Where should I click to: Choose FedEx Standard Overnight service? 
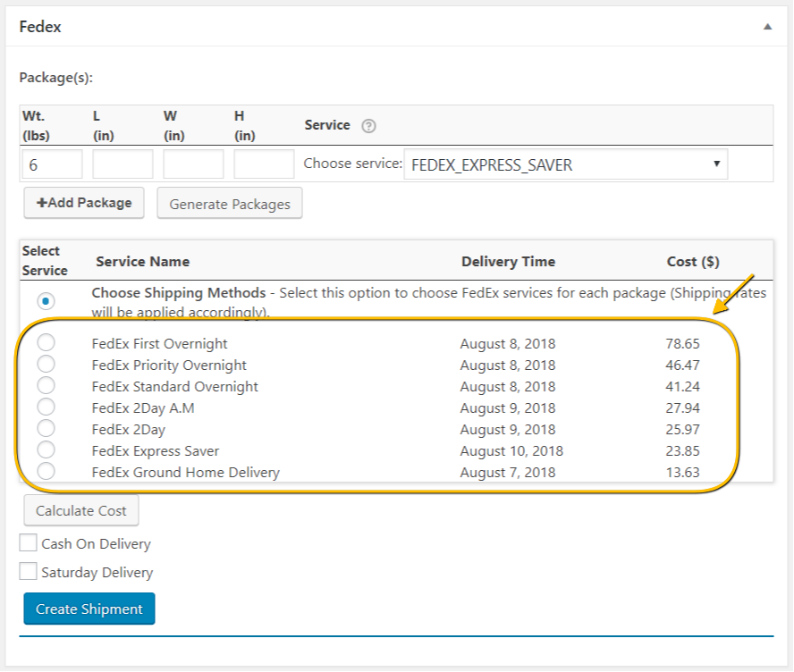(x=46, y=386)
